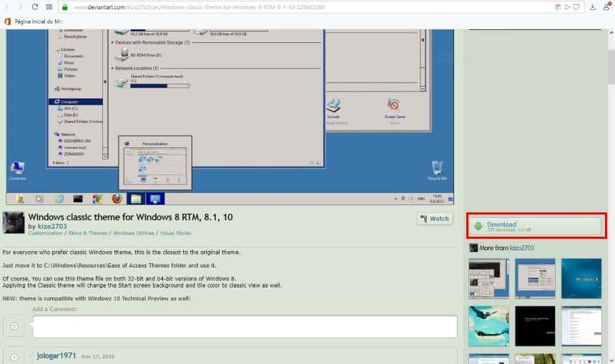
Task: Click the Windows classic theme preview image
Action: tap(230, 117)
